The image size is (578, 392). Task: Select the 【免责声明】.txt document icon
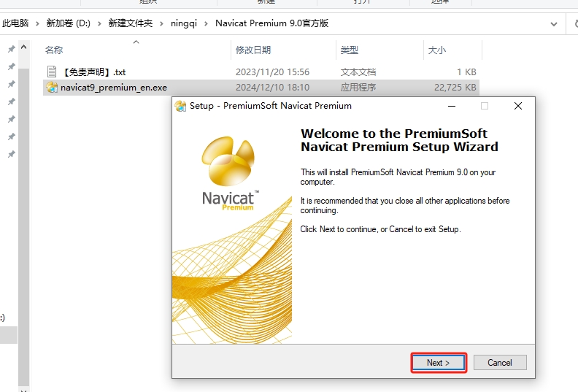pos(52,72)
